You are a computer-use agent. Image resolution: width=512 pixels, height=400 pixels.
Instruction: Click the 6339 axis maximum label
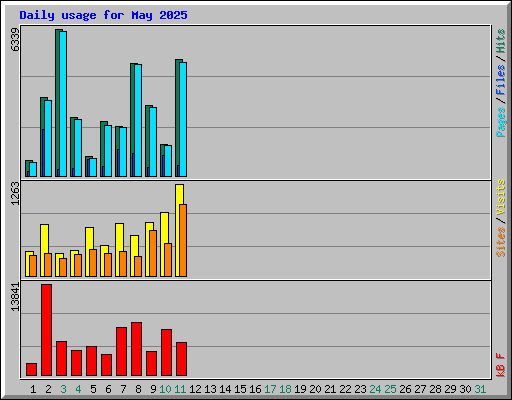pyautogui.click(x=15, y=40)
